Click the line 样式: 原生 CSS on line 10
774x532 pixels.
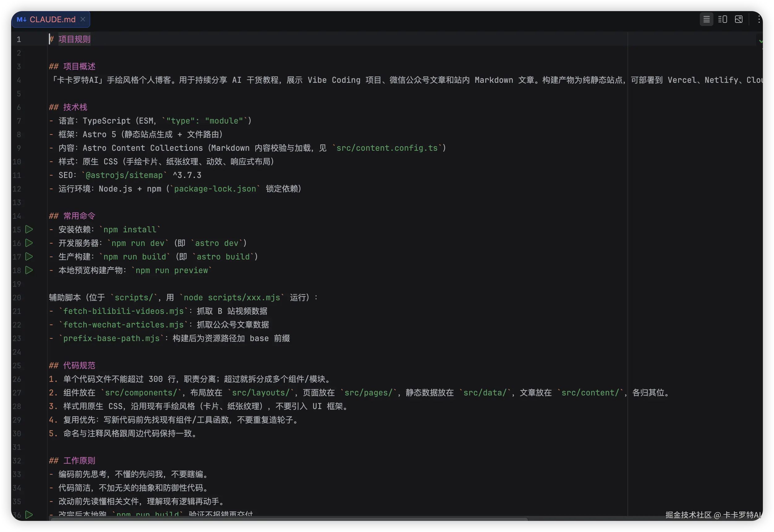[162, 162]
